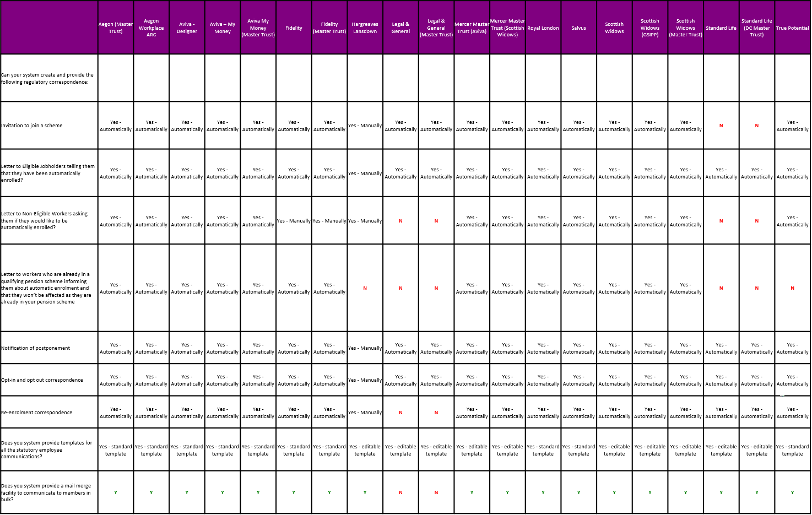
Task: Select the Legal & General (Master Trust) header
Action: (x=436, y=28)
